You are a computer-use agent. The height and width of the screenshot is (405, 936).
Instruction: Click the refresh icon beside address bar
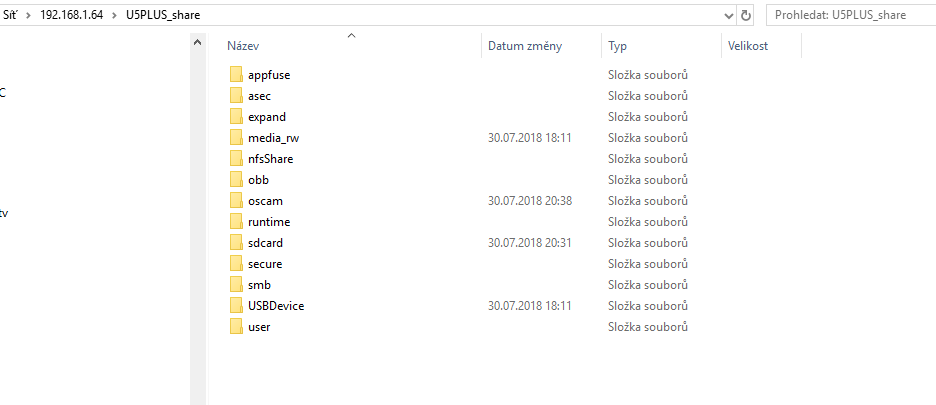point(745,16)
